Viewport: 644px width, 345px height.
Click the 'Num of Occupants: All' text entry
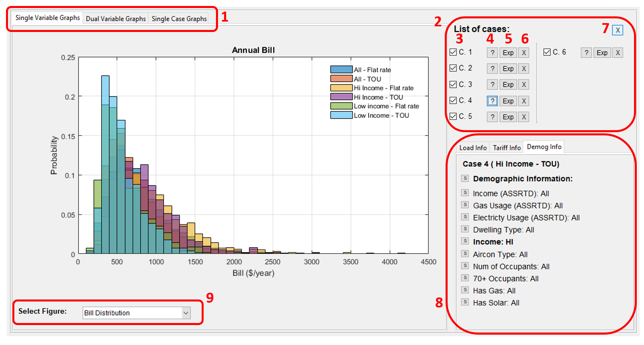(x=511, y=267)
